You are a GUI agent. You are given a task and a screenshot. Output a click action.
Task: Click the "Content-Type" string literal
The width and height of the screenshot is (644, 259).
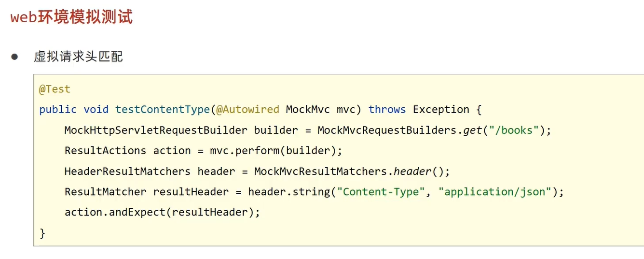[x=381, y=192]
